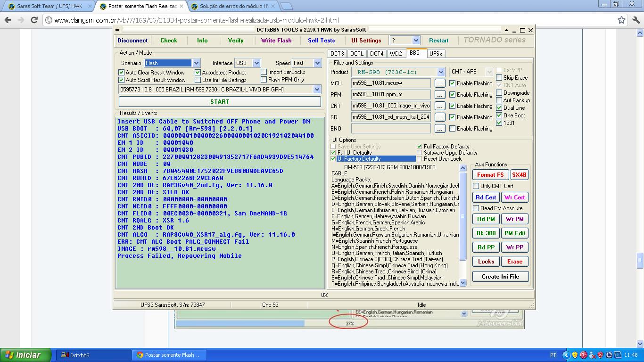Image resolution: width=644 pixels, height=362 pixels.
Task: Open the LG tray icon
Action: 584,355
